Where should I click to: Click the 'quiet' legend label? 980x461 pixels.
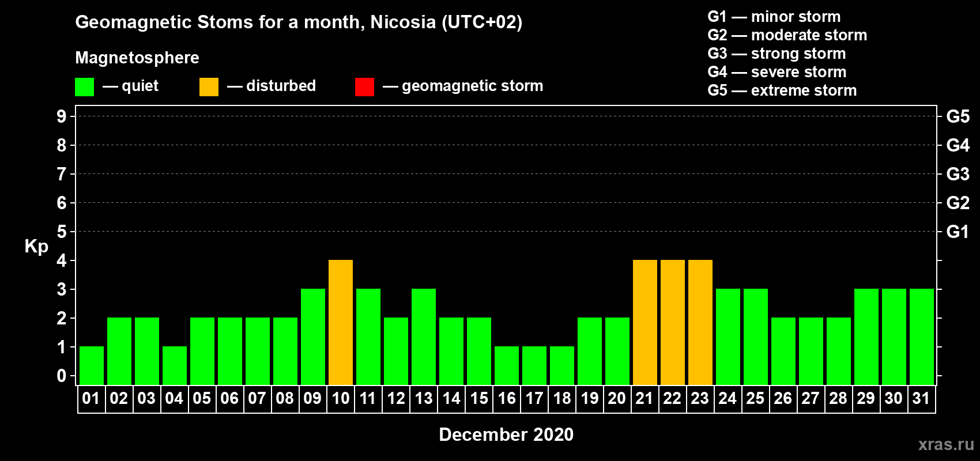[140, 86]
